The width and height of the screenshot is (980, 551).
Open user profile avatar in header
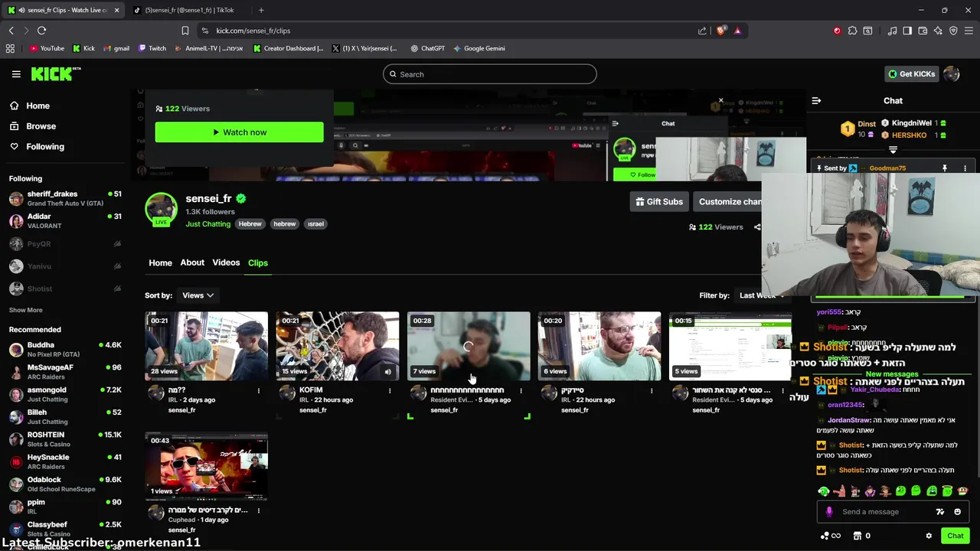coord(952,74)
